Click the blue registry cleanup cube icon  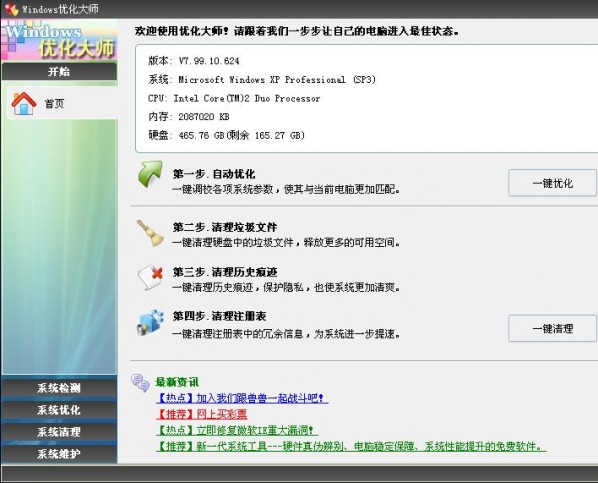click(150, 322)
